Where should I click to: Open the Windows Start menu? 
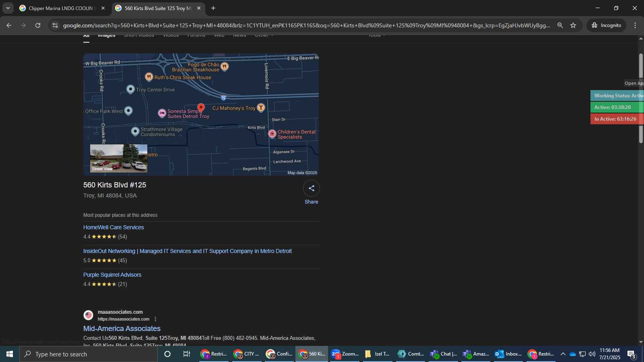click(10, 354)
